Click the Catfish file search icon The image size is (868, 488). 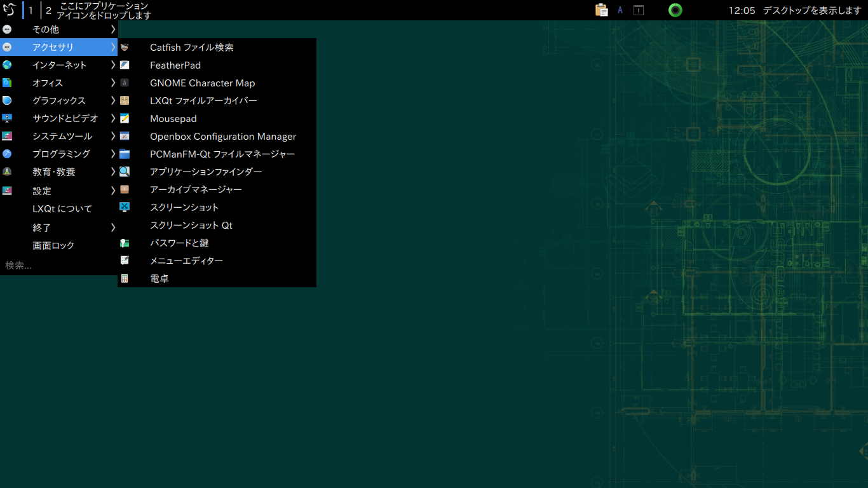125,47
